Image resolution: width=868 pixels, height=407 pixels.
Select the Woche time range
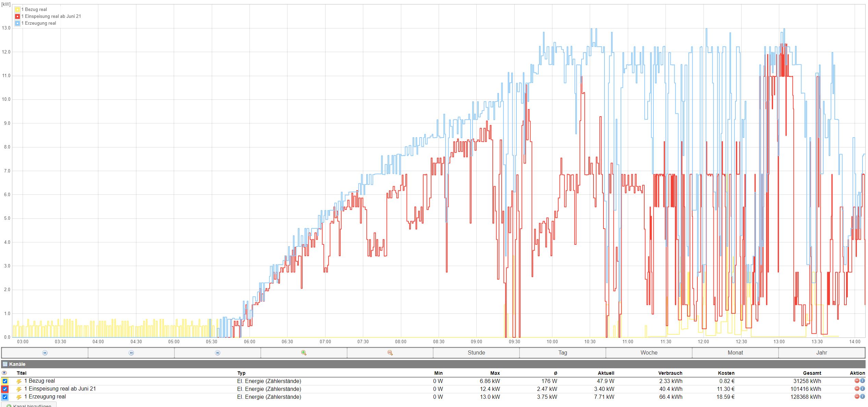coord(649,353)
